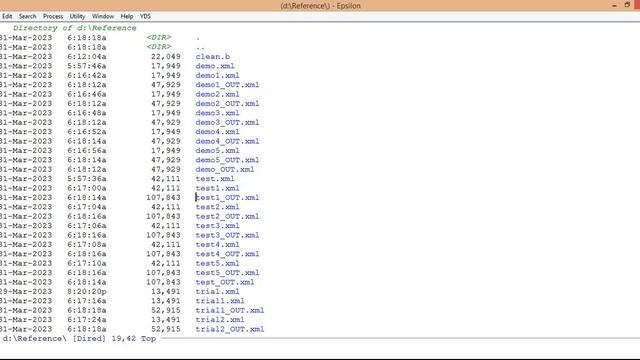Select the test1.xml entry
The width and height of the screenshot is (640, 360).
tap(218, 188)
